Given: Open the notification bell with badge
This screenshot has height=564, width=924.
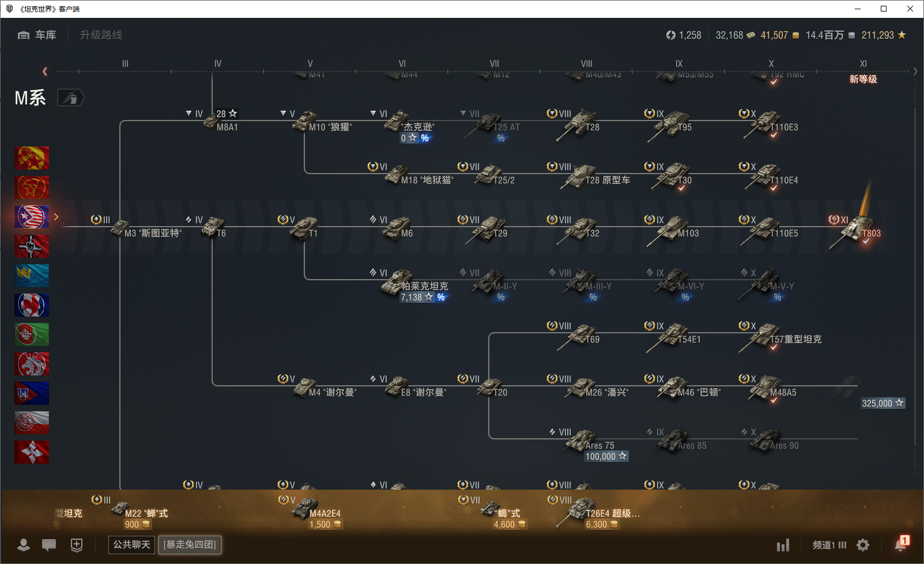Looking at the screenshot, I should click(x=902, y=544).
